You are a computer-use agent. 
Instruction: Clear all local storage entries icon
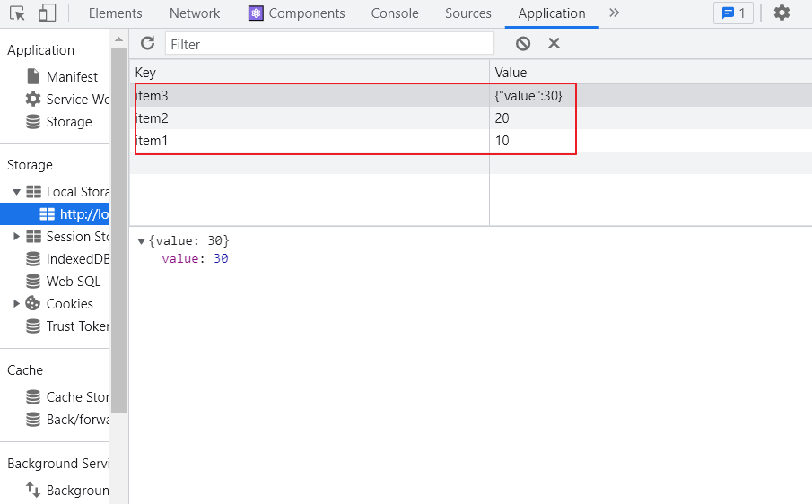pos(523,43)
